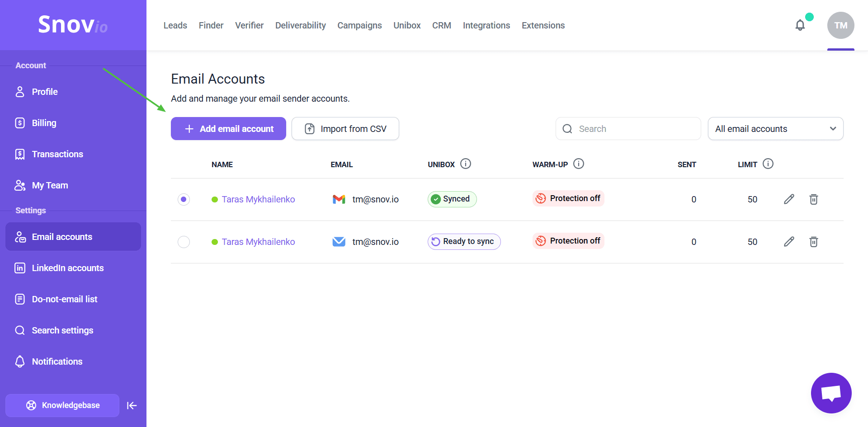This screenshot has width=868, height=427.
Task: Open LinkedIn accounts in the sidebar
Action: [68, 268]
